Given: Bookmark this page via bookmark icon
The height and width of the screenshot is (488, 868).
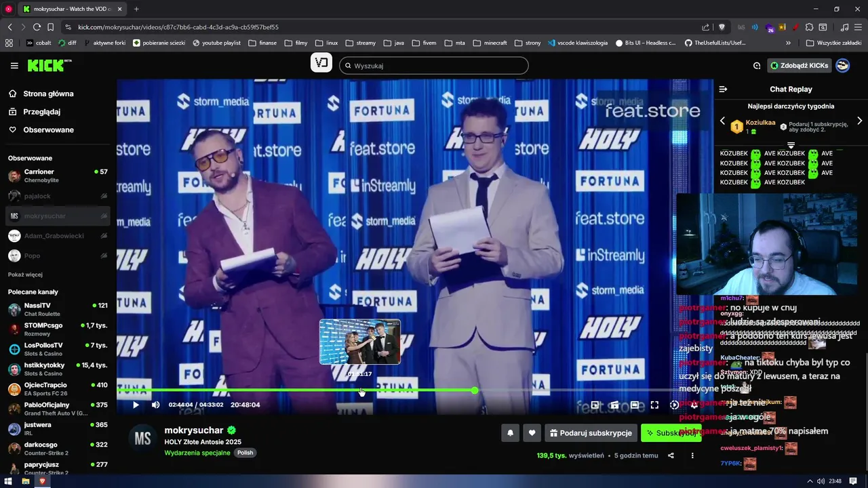Looking at the screenshot, I should 50,27.
